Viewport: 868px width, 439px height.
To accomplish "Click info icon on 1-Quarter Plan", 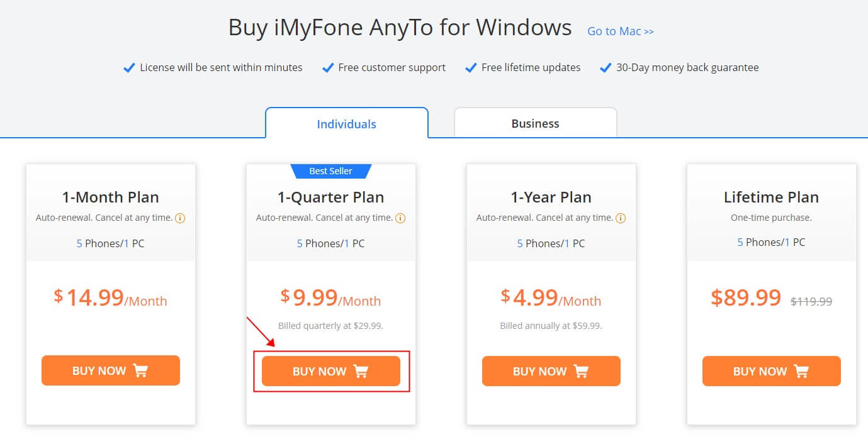I will (x=400, y=218).
